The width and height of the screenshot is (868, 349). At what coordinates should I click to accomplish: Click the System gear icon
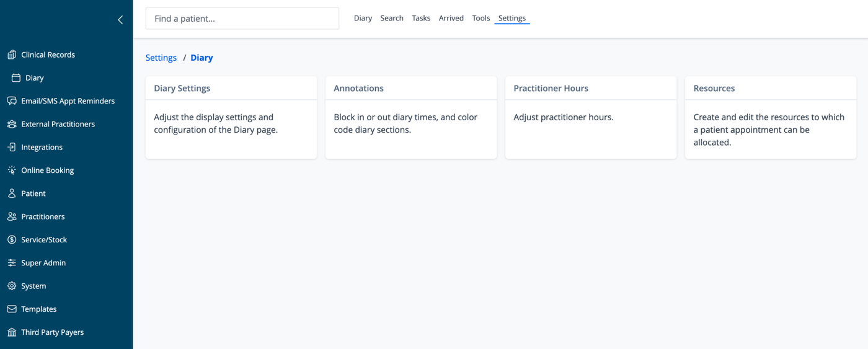(x=12, y=286)
